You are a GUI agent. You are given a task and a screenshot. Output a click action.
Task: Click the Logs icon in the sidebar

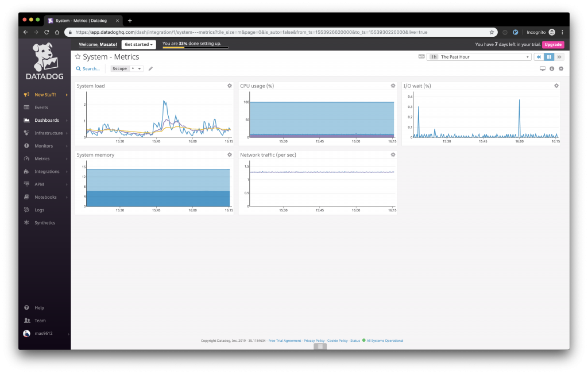pyautogui.click(x=26, y=210)
